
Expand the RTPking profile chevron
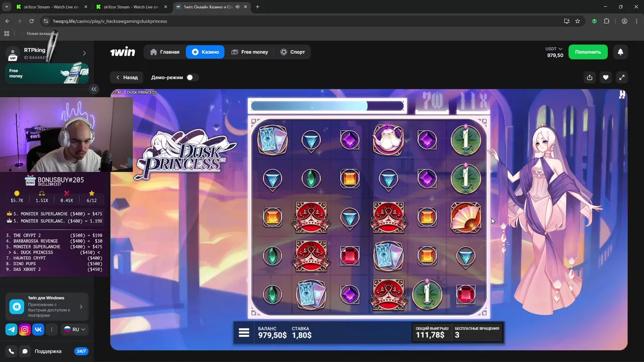pyautogui.click(x=84, y=53)
